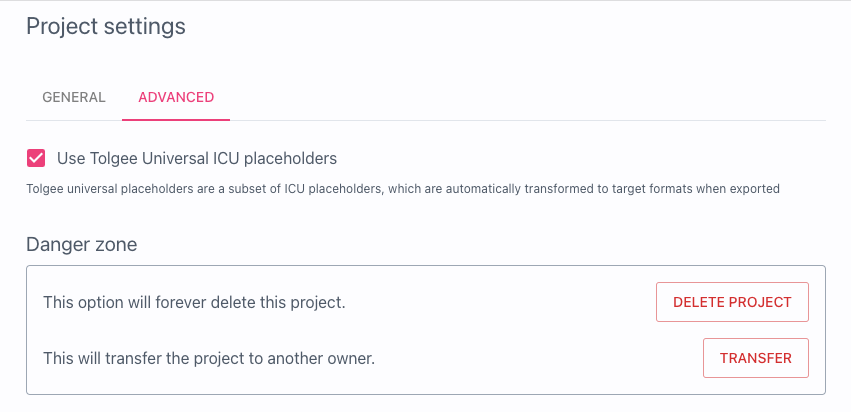Select the ADVANCED tab
Screen dimensions: 851x412
pos(176,97)
